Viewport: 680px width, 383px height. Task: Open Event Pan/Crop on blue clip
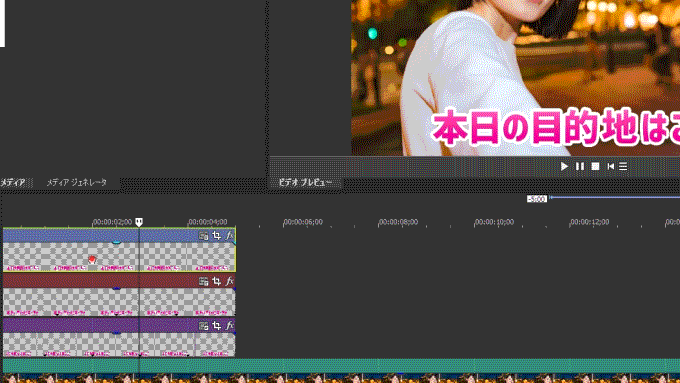click(x=216, y=236)
